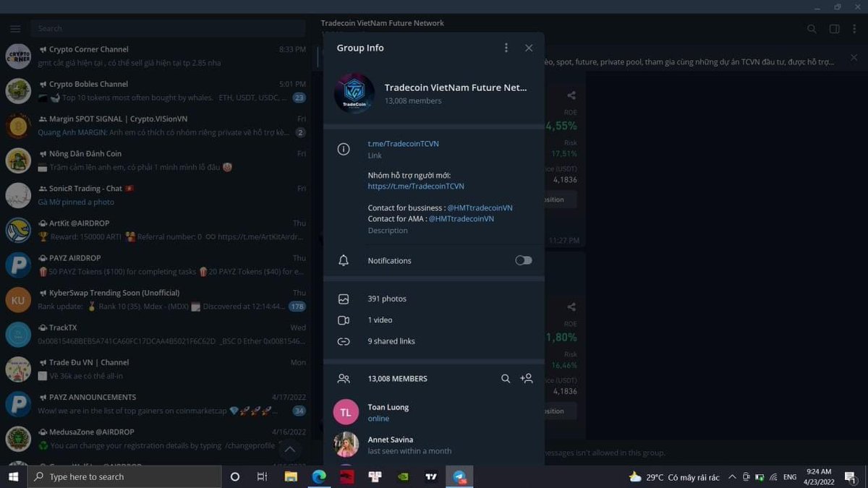Viewport: 868px width, 488px height.
Task: Open the ArtKit @AIRDROP chat
Action: [x=156, y=230]
